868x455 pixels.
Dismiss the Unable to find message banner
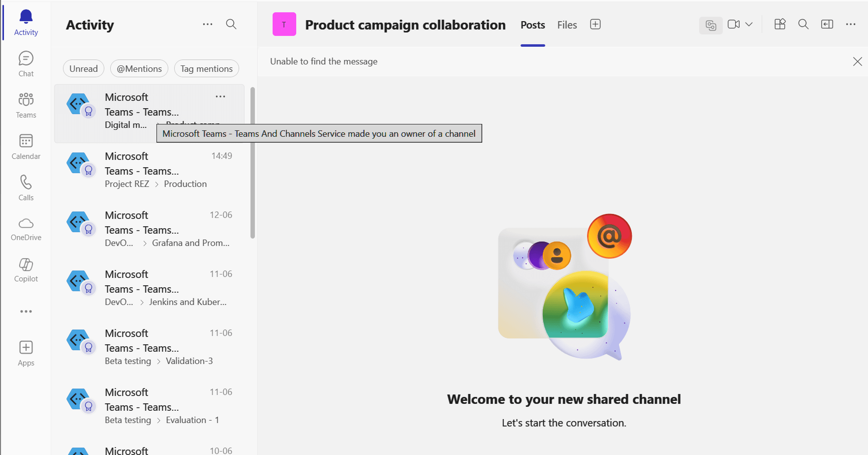click(857, 61)
